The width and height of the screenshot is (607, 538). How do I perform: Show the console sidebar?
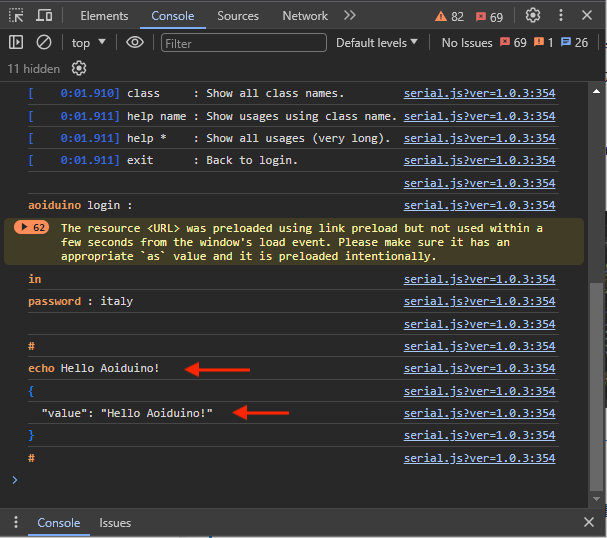(x=16, y=43)
